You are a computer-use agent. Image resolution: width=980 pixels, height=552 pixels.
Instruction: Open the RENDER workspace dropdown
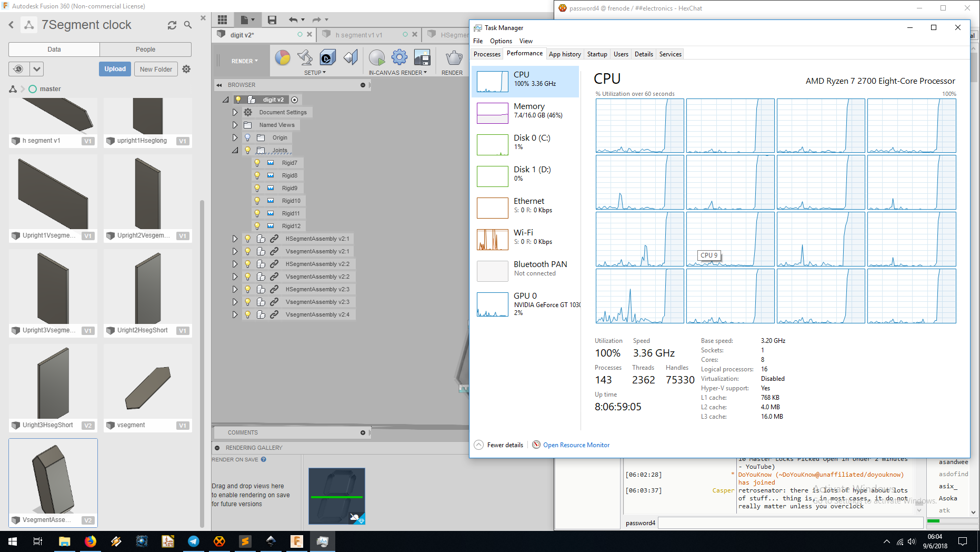[x=245, y=61]
